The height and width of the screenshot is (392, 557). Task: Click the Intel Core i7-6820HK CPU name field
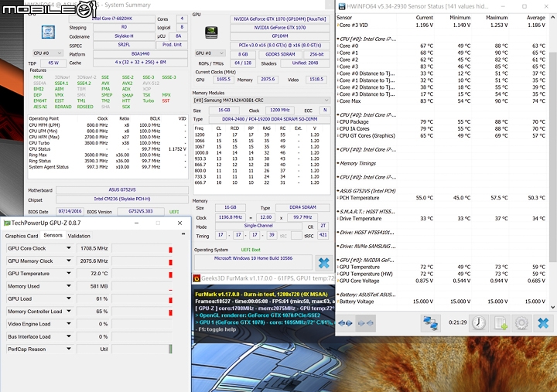tap(112, 19)
